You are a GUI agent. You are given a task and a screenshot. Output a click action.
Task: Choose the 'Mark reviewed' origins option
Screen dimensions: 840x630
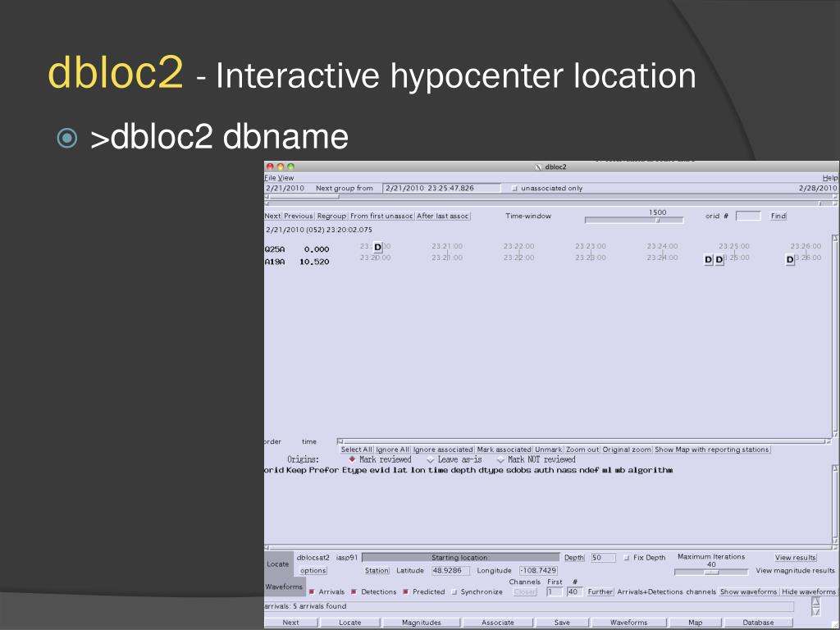(352, 459)
